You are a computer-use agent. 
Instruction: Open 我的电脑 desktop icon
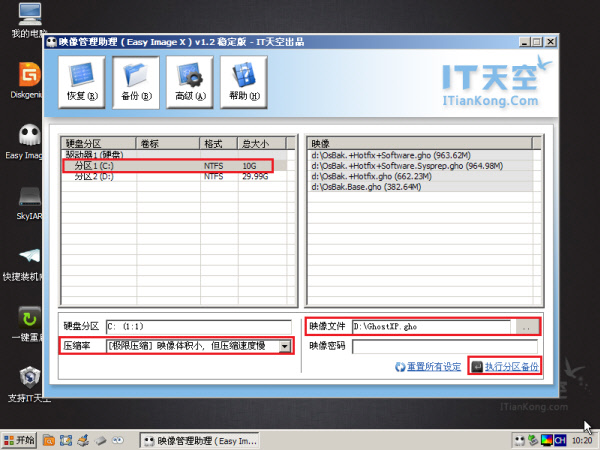pyautogui.click(x=30, y=20)
